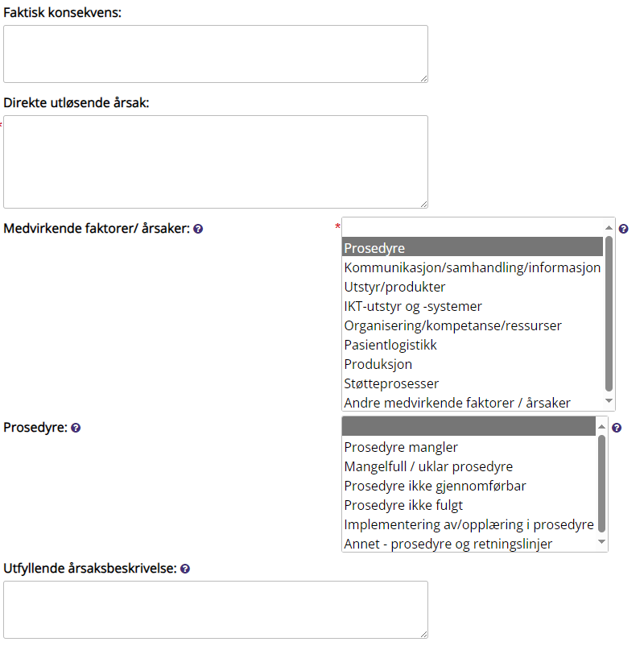
Task: Select Kommunikasjon/samhandling/informasjon in factors list
Action: [473, 267]
